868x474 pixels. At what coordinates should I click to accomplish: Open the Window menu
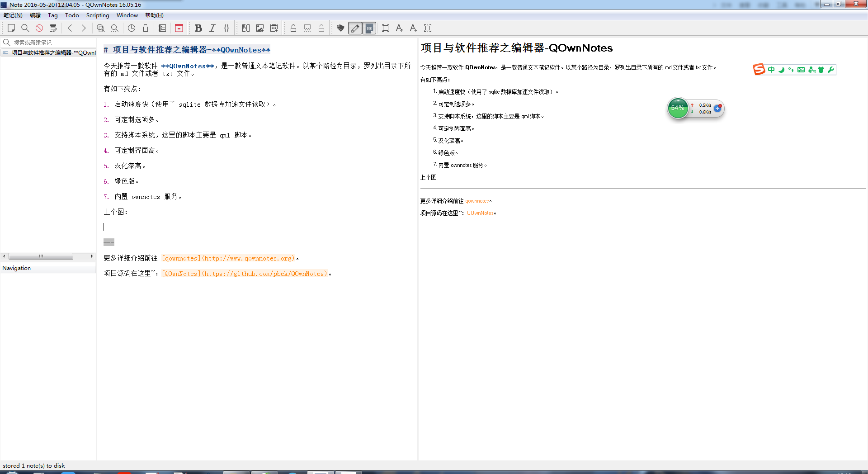pos(127,15)
